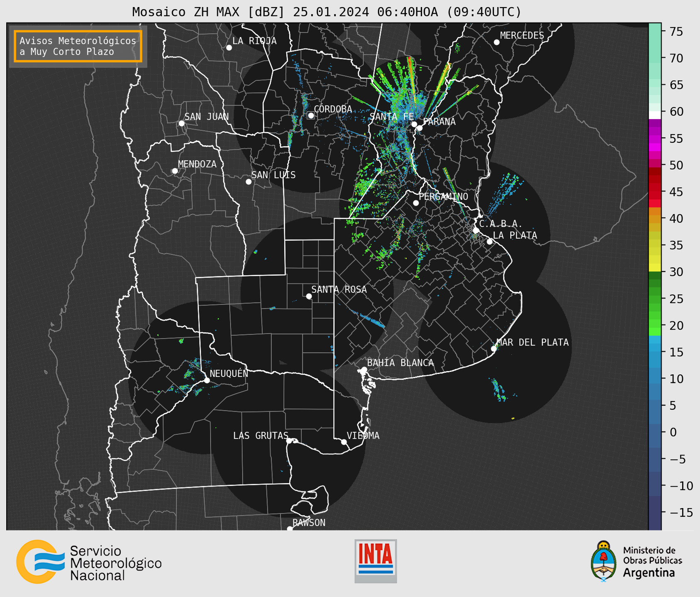Viewport: 700px width, 597px height.
Task: Click the 20 dBZ bright green colorbar band
Action: [x=655, y=325]
